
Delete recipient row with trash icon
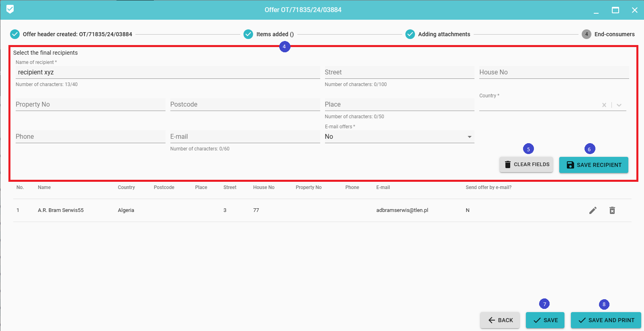612,210
